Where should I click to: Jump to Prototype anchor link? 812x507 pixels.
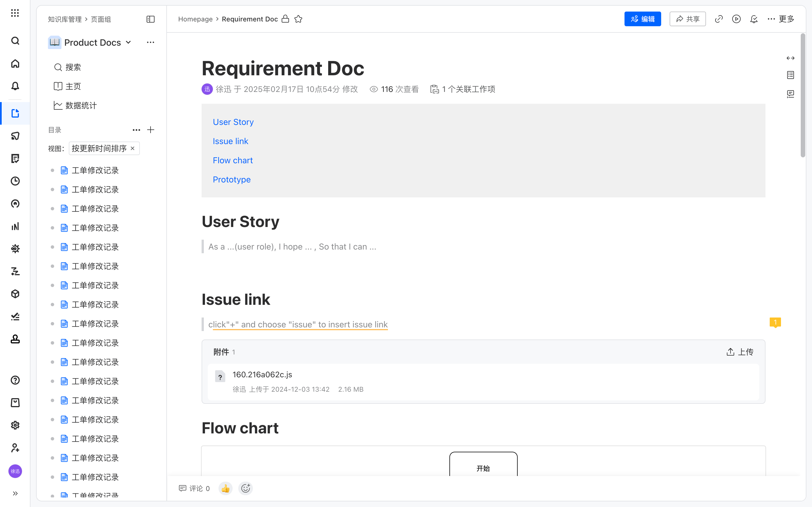(232, 179)
